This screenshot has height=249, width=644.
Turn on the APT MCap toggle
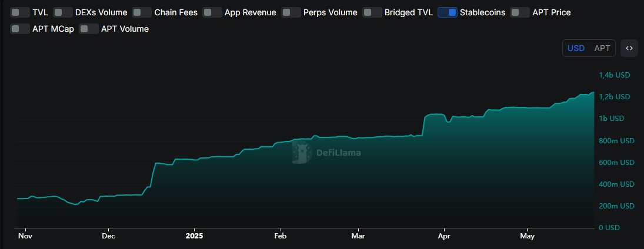coord(20,29)
